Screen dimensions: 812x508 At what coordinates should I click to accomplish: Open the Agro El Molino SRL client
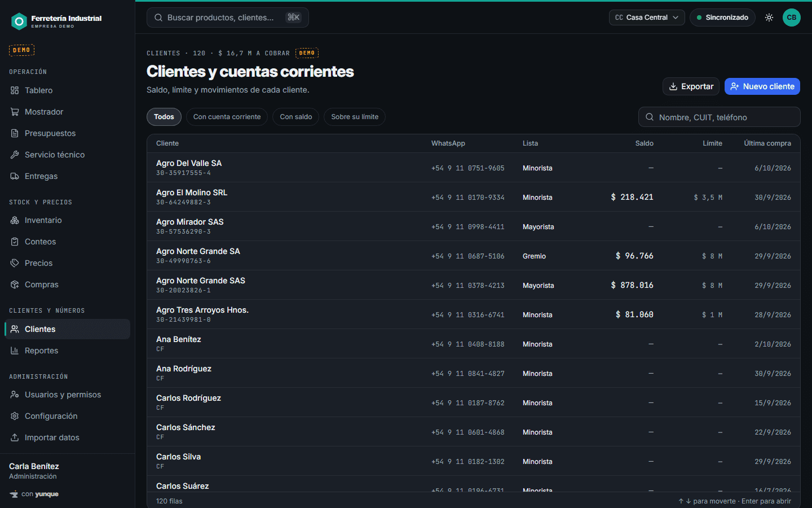click(x=474, y=197)
